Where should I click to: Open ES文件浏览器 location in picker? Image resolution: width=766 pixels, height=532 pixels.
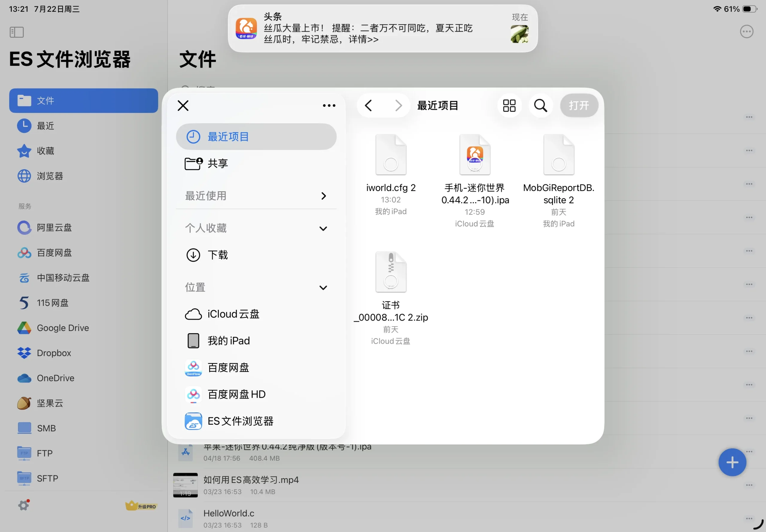(256, 421)
